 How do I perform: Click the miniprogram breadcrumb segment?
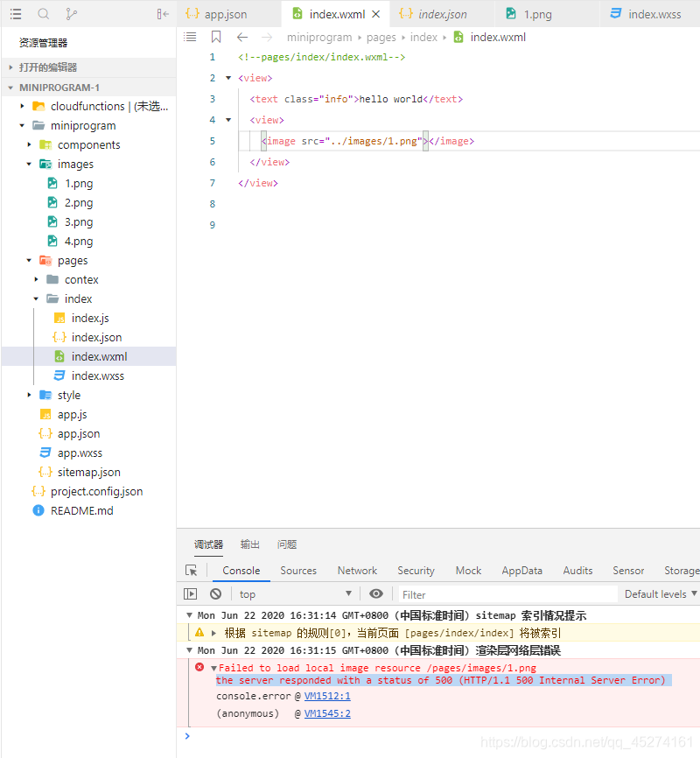pos(319,38)
